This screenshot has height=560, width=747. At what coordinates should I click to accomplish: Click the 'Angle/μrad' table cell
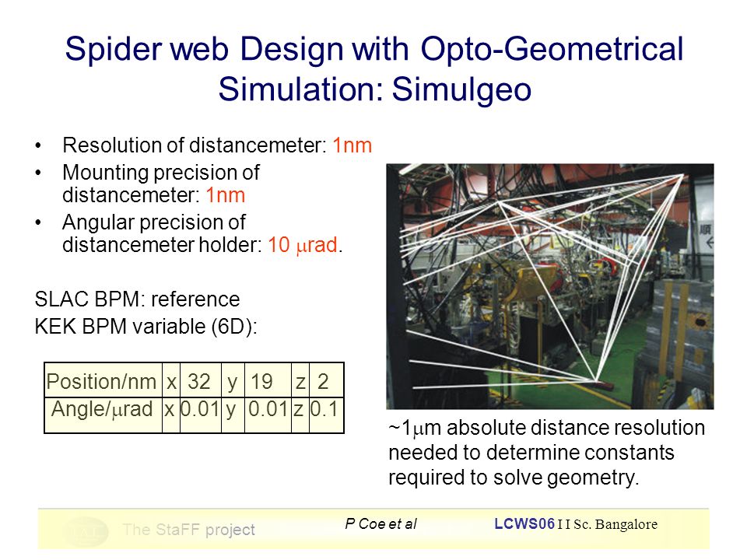103,415
